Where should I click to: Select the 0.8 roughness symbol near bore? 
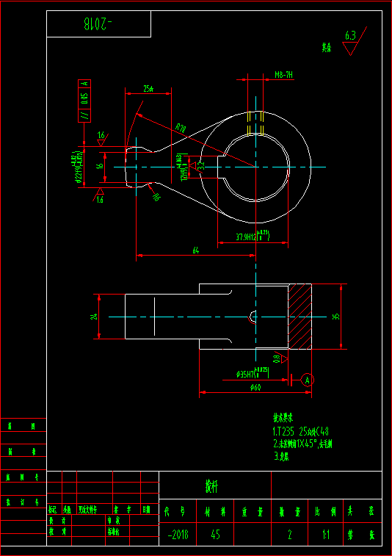[280, 358]
